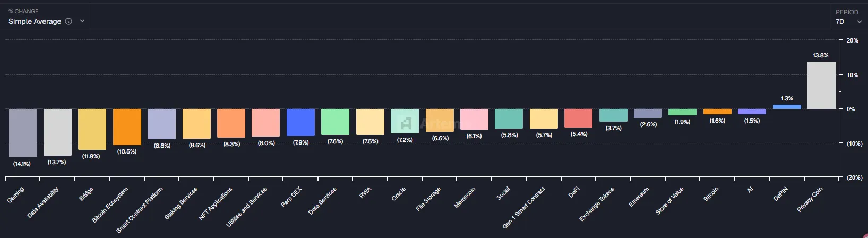Click the blue Perp DEX bar
868x238 pixels.
300,122
